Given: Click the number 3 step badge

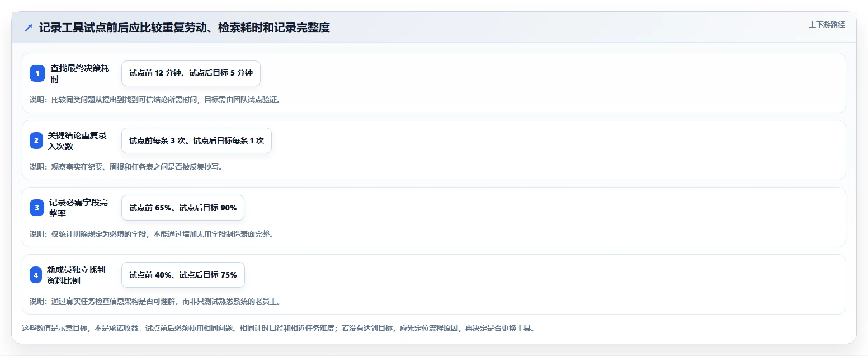Looking at the screenshot, I should click(x=37, y=208).
